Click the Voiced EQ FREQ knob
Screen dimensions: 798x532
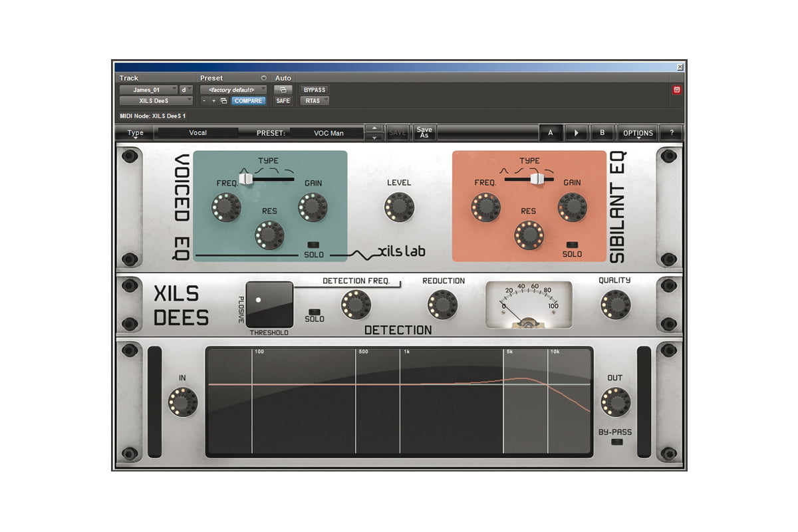pos(226,207)
